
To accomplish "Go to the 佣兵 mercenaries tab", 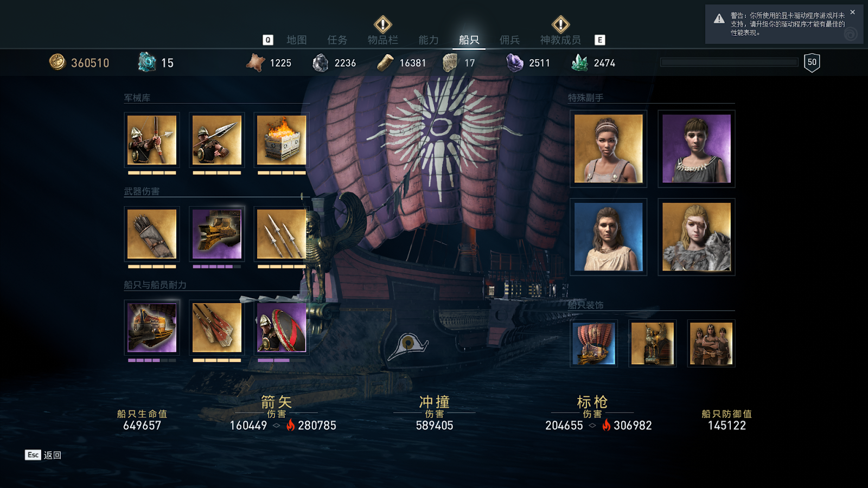I will click(x=509, y=40).
